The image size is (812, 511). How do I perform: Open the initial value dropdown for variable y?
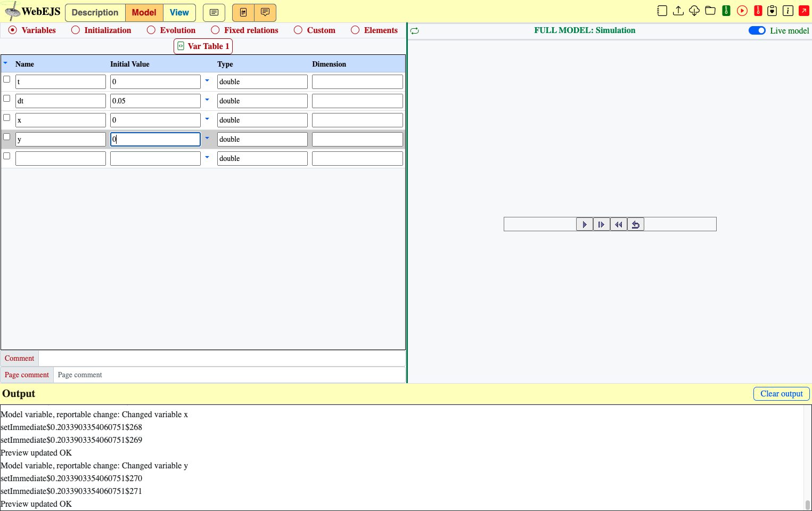(x=207, y=138)
